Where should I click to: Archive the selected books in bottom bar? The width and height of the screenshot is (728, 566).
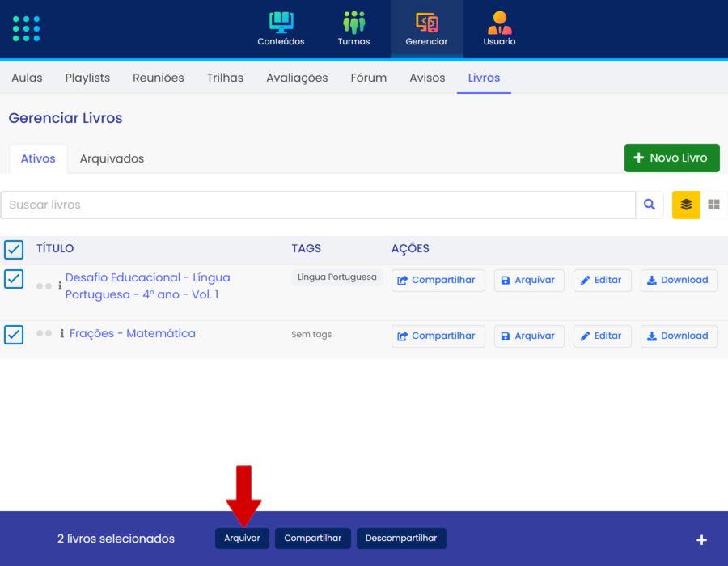coord(242,539)
